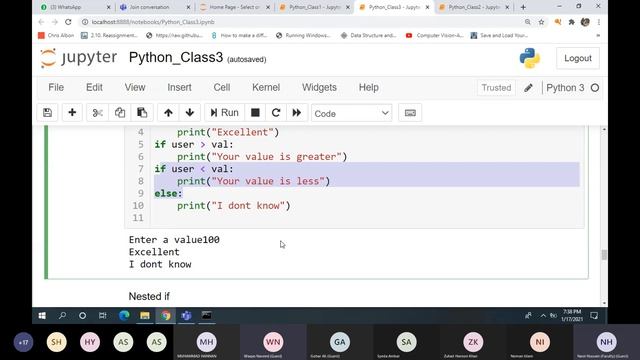Screen dimensions: 640x360
Task: Interrupt the kernel with the stop icon
Action: 255,113
